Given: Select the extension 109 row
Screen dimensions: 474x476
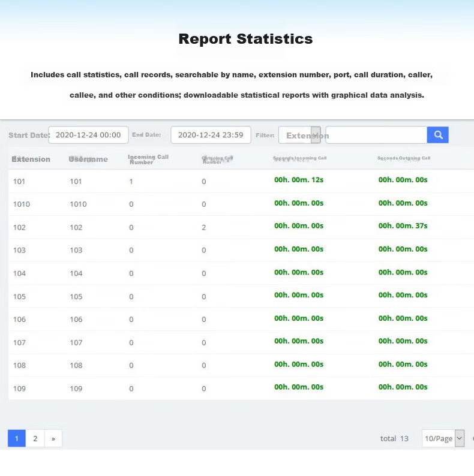Looking at the screenshot, I should 241,388.
